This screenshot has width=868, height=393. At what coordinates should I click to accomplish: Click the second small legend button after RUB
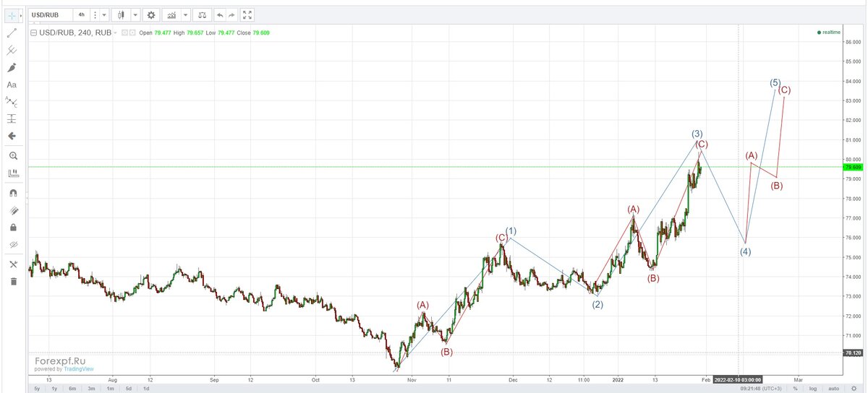tap(132, 33)
